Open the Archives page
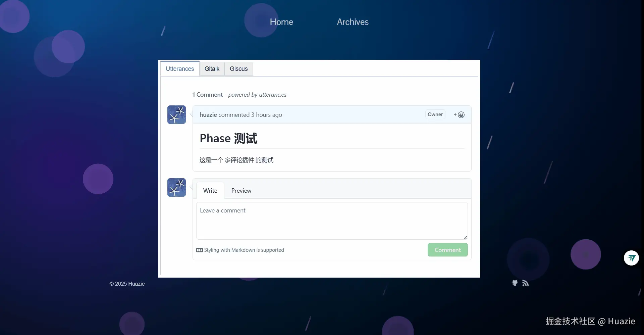Image resolution: width=644 pixels, height=335 pixels. 353,22
